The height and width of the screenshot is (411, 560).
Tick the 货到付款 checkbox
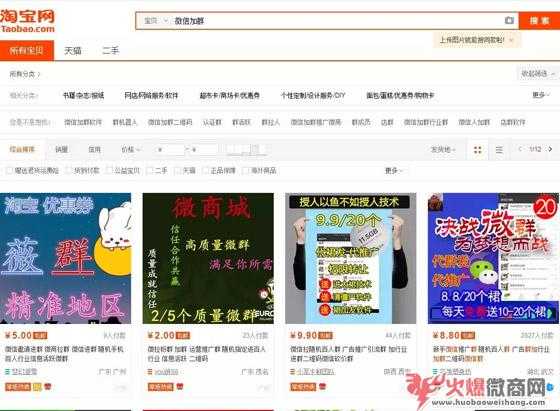[x=69, y=171]
